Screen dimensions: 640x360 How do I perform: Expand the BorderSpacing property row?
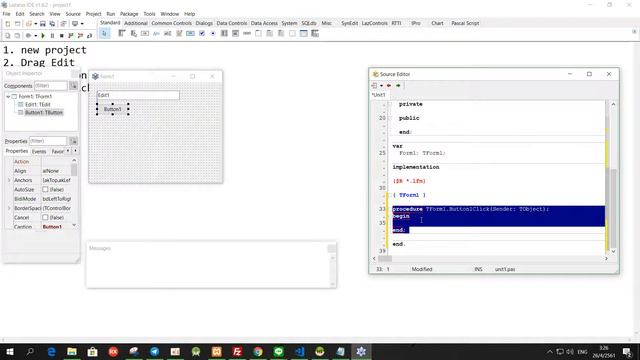tap(9, 208)
